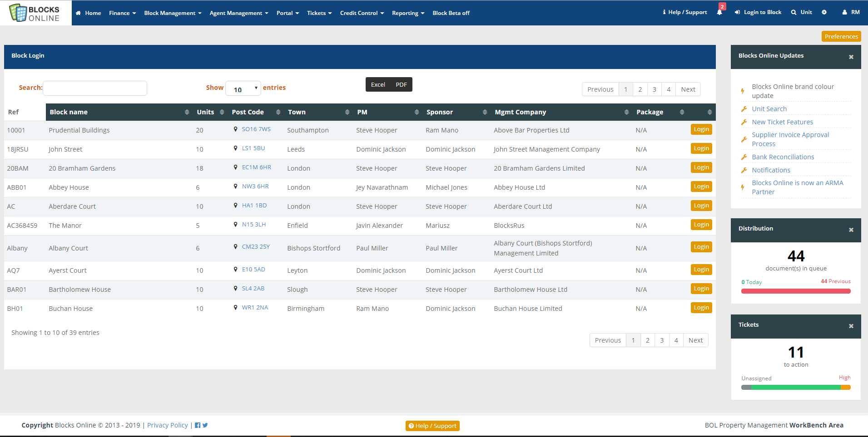Click the map pin beside NW3 6HR
This screenshot has width=868, height=437.
point(235,187)
